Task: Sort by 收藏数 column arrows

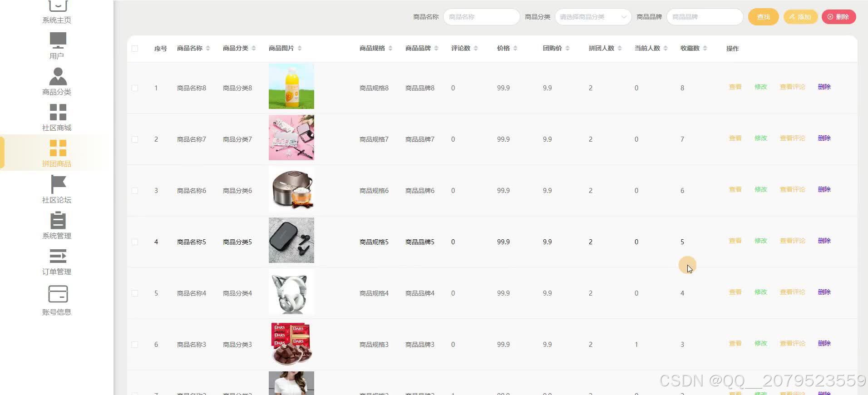Action: click(x=705, y=48)
